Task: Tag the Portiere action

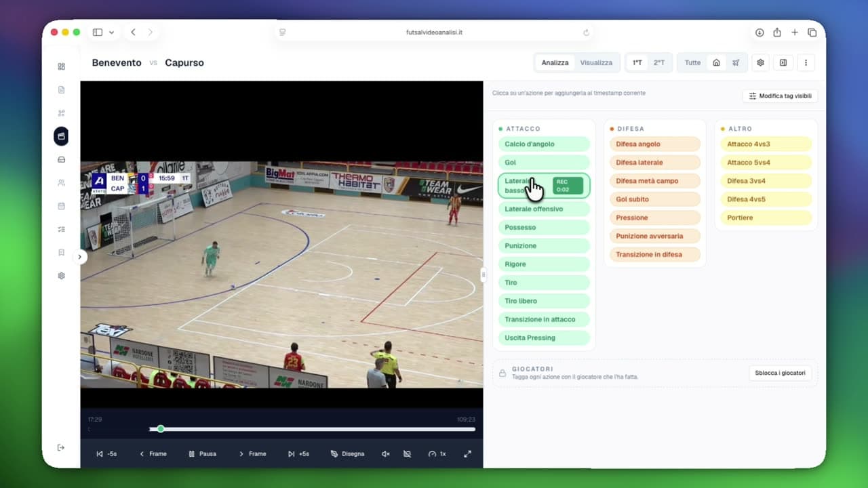Action: (x=766, y=218)
